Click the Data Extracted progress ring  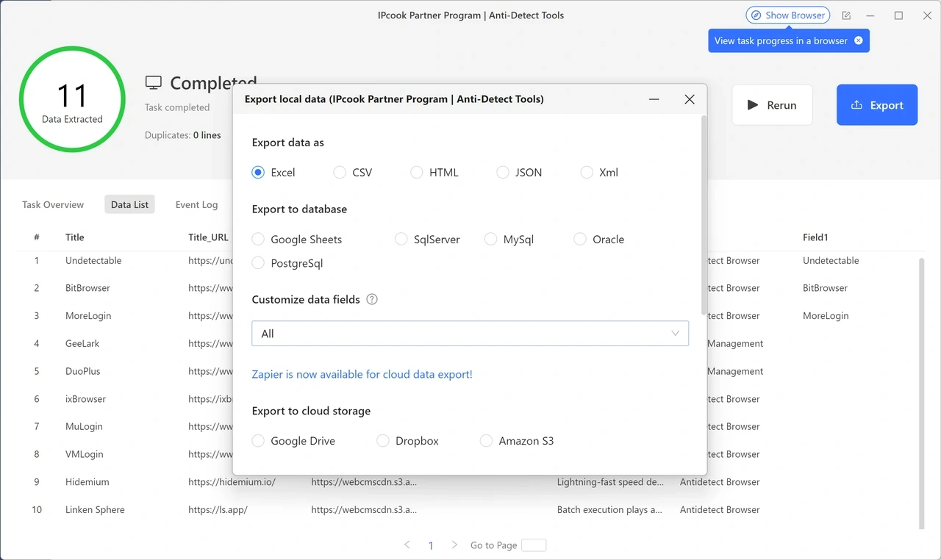pos(72,99)
